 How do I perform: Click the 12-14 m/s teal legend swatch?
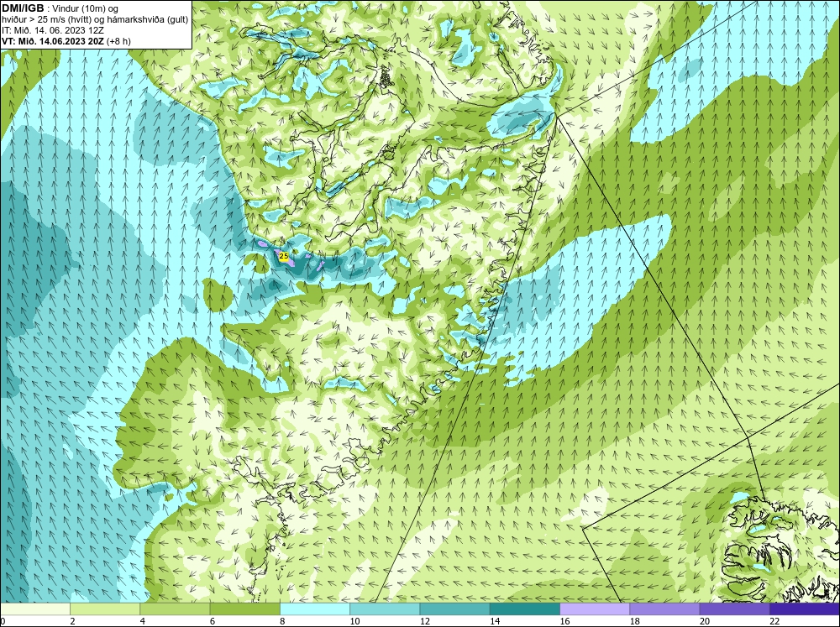454,609
